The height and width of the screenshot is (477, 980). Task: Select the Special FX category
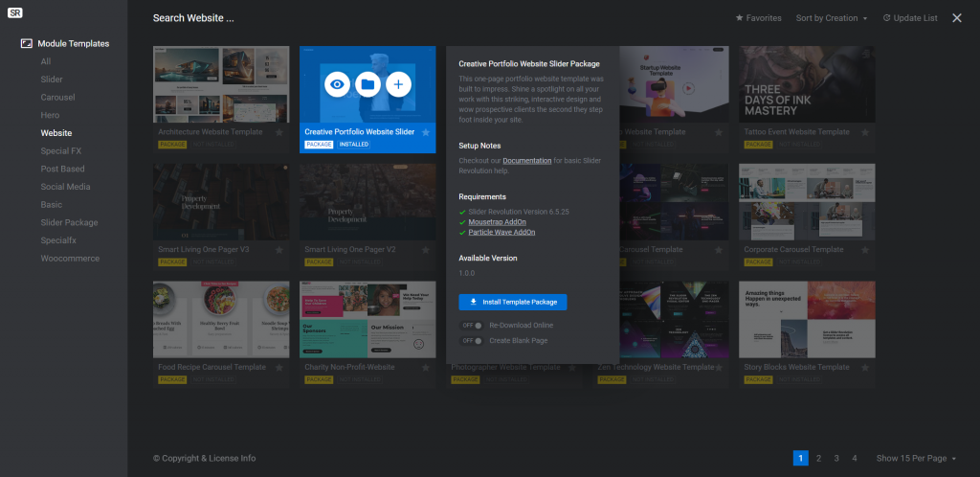pyautogui.click(x=60, y=151)
